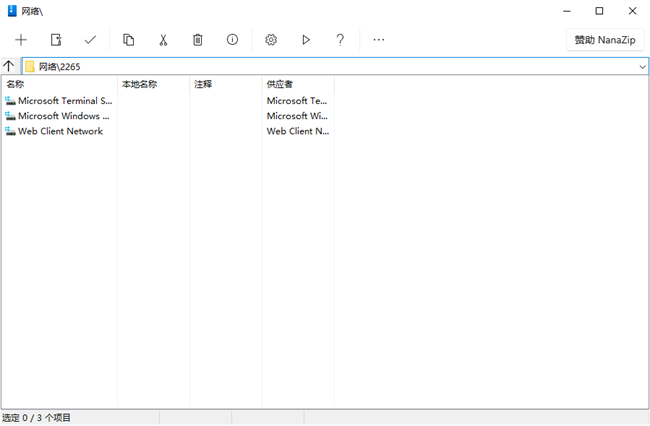650x426 pixels.
Task: Open the More (three dots) menu
Action: click(x=379, y=40)
